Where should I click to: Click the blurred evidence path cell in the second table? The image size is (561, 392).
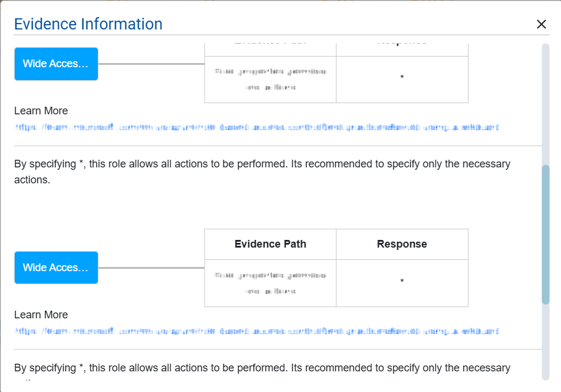pos(270,284)
